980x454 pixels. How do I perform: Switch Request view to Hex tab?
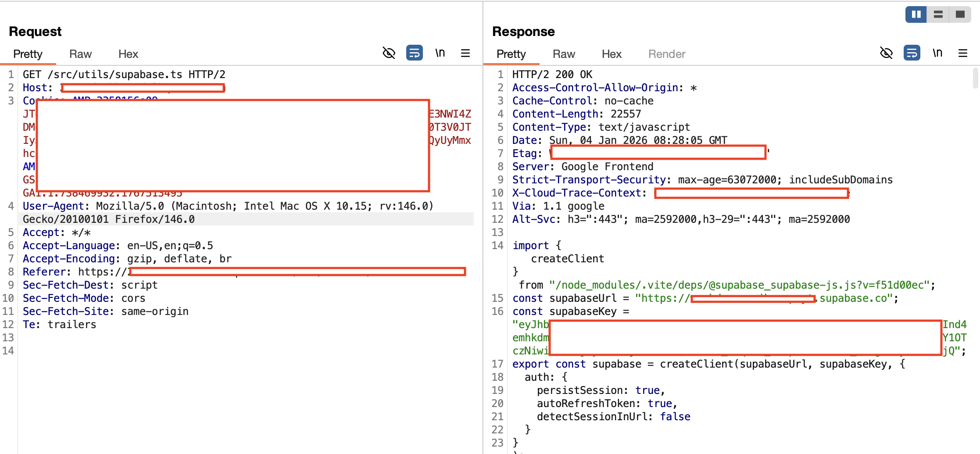(x=128, y=54)
